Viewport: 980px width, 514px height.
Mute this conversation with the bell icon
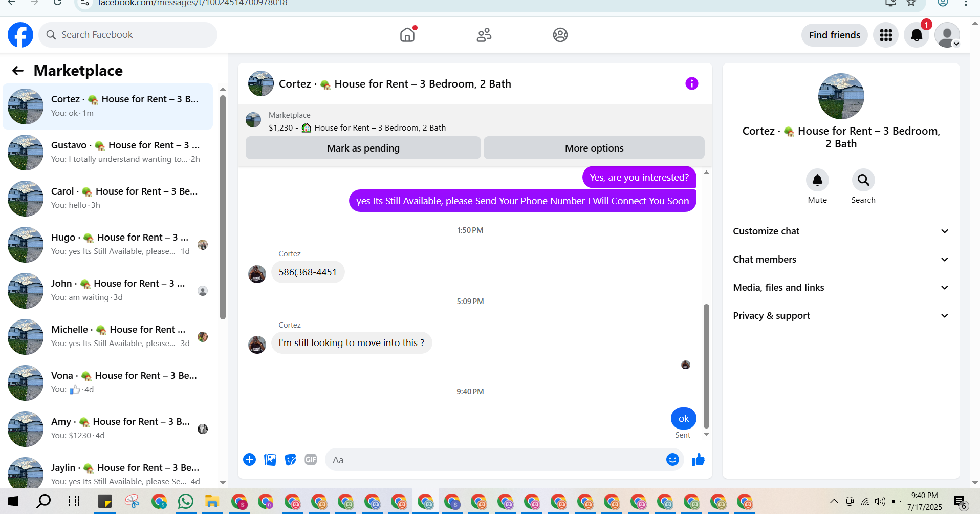click(x=817, y=180)
